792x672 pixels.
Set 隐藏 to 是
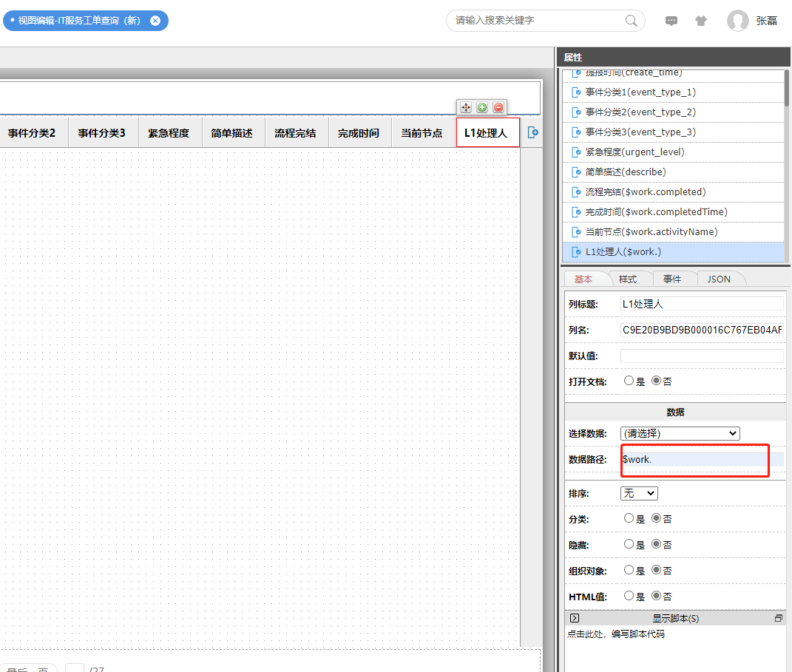tap(629, 545)
